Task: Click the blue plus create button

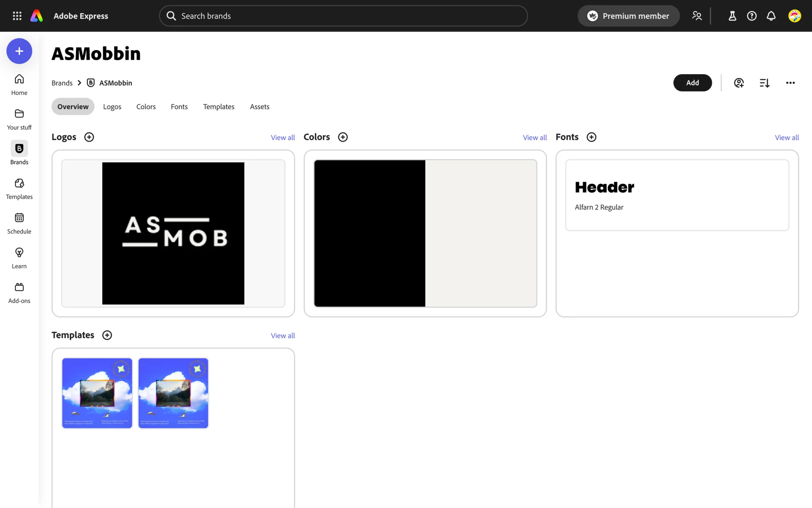Action: point(19,51)
